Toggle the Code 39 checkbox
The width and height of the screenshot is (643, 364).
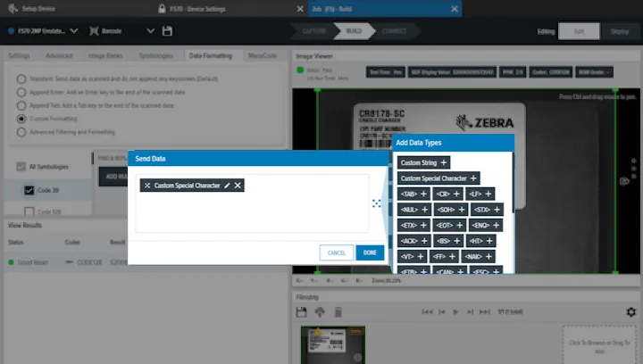click(29, 189)
